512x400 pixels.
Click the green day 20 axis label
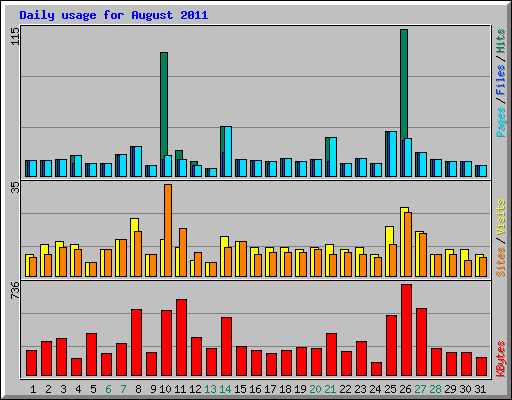(x=315, y=389)
